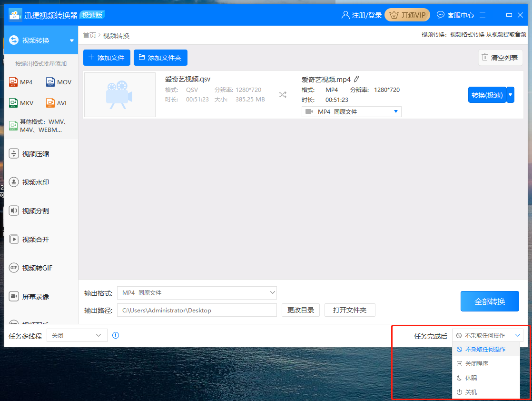The image size is (532, 401).
Task: Click 打开文件夹 button
Action: pos(350,310)
